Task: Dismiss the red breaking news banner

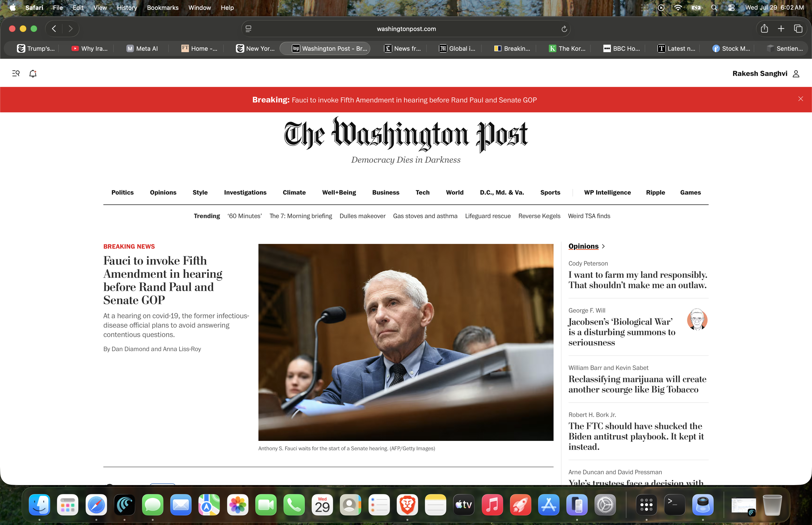Action: pyautogui.click(x=801, y=99)
